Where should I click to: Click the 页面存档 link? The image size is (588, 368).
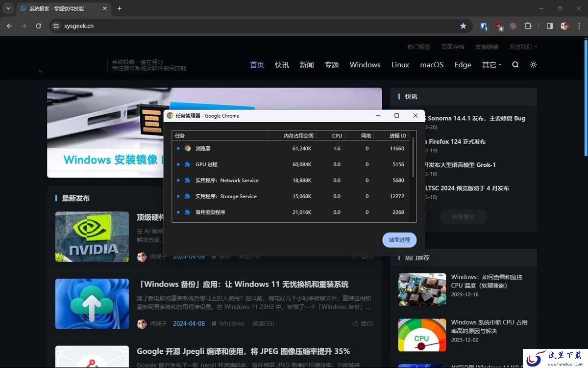tap(453, 47)
